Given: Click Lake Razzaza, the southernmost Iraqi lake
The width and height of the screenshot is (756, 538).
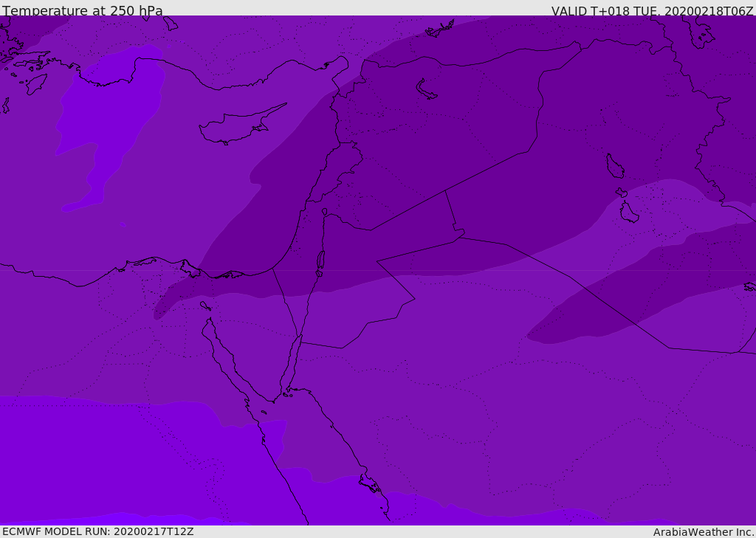Looking at the screenshot, I should click(628, 213).
